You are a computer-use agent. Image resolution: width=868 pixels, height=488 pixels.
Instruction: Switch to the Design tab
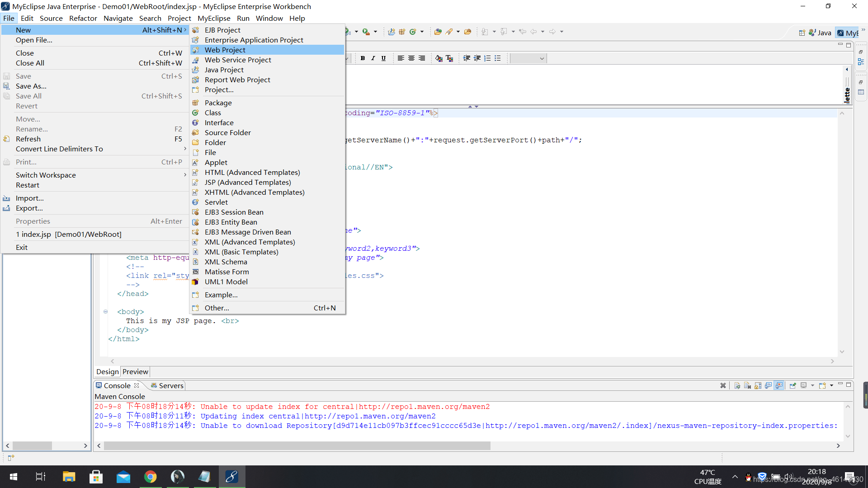(x=108, y=371)
